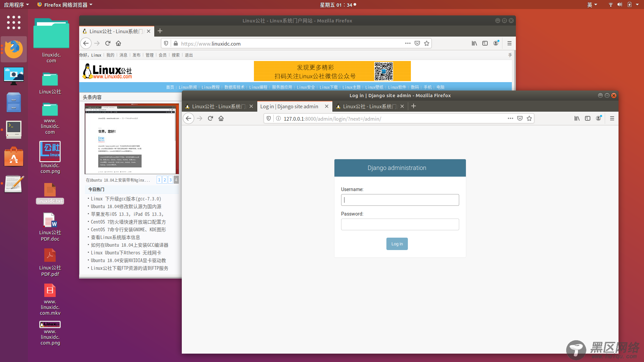Screen dimensions: 644x362
Task: Open new tab in Linux公社 window
Action: click(160, 31)
